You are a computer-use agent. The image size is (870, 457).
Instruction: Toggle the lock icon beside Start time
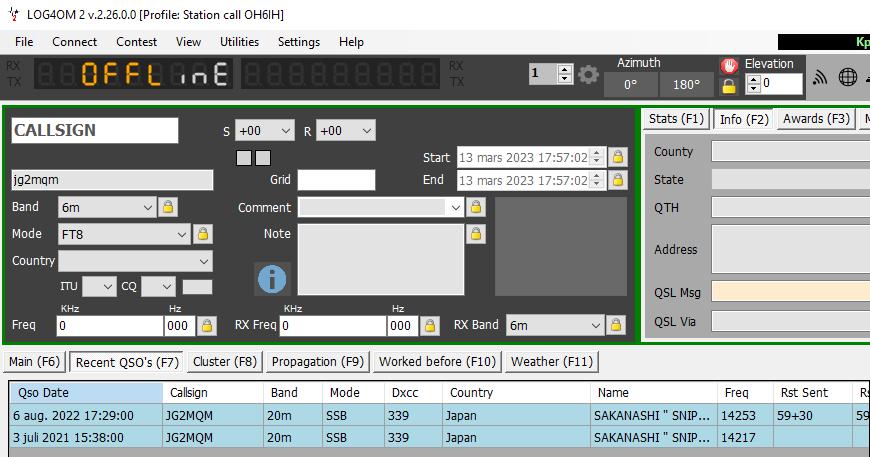click(x=618, y=158)
